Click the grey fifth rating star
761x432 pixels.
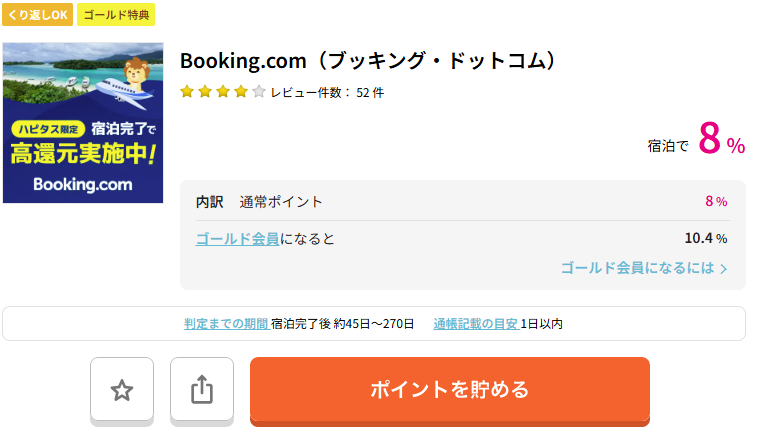click(x=258, y=92)
